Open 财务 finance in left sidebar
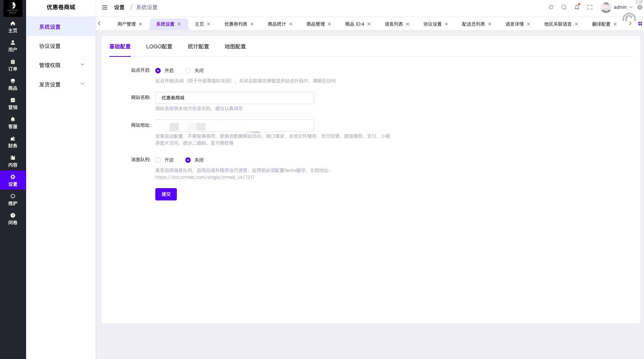 click(x=13, y=142)
